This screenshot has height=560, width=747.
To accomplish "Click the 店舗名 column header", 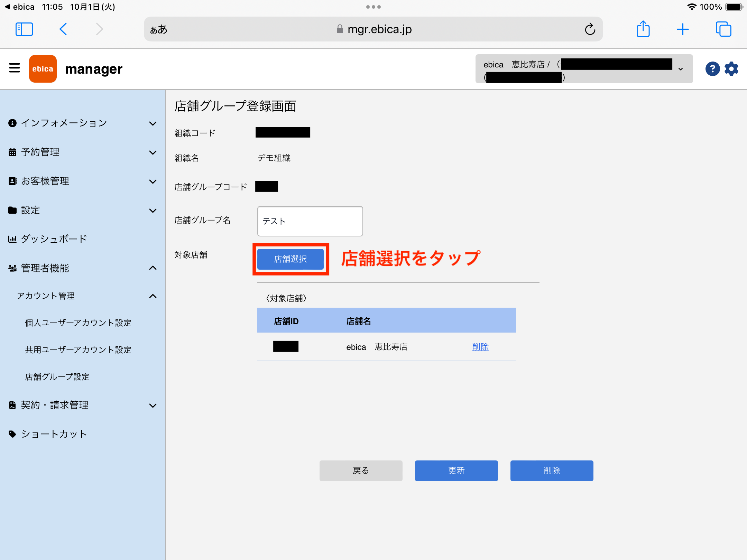I will [359, 321].
